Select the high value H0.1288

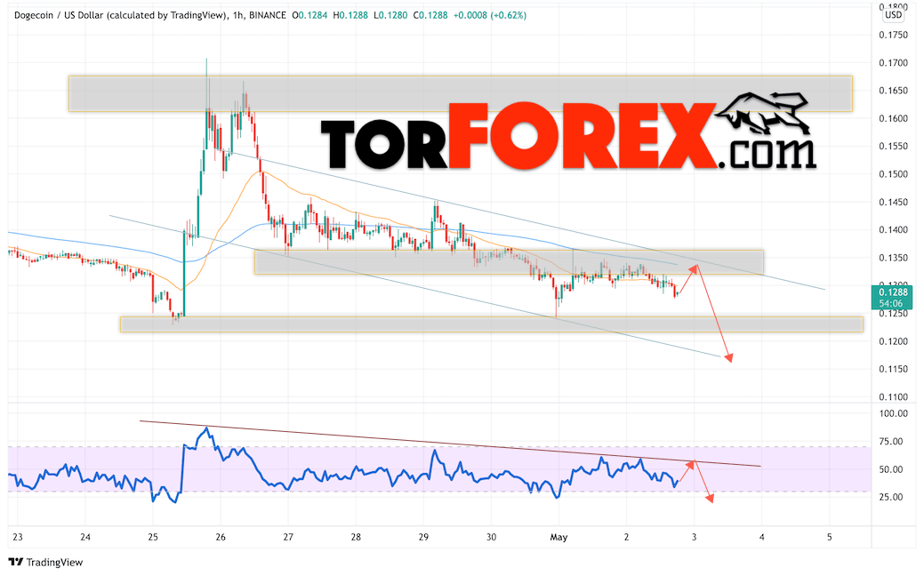click(x=350, y=15)
